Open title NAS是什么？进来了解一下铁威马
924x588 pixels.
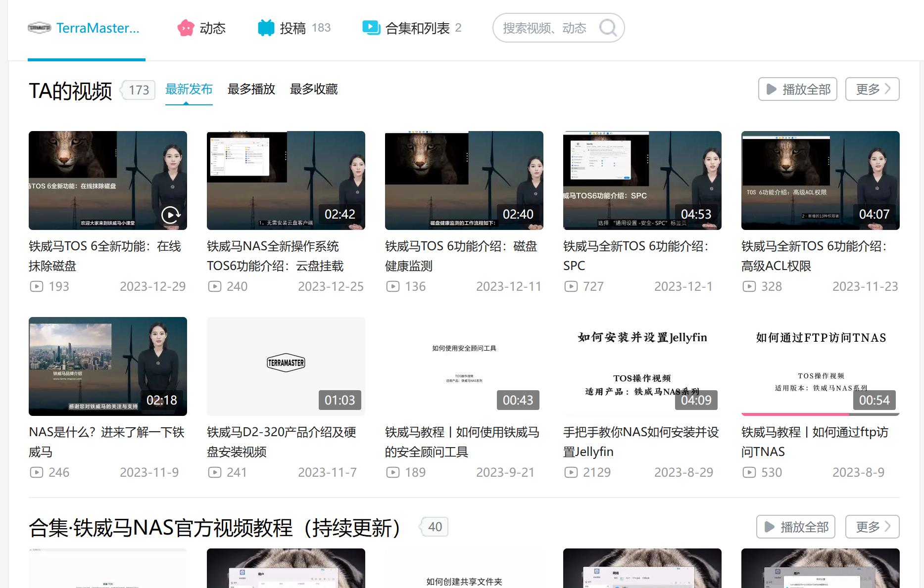click(x=106, y=442)
